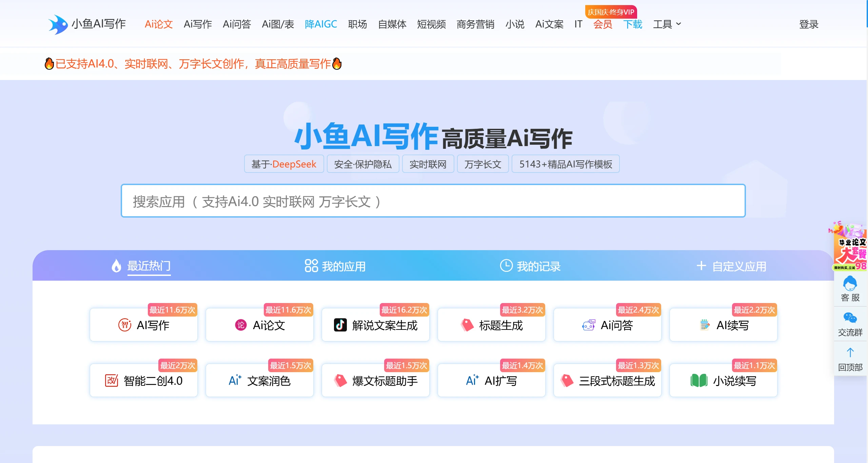The image size is (868, 463).
Task: Select 降AIGC in the navigation bar
Action: [x=321, y=24]
